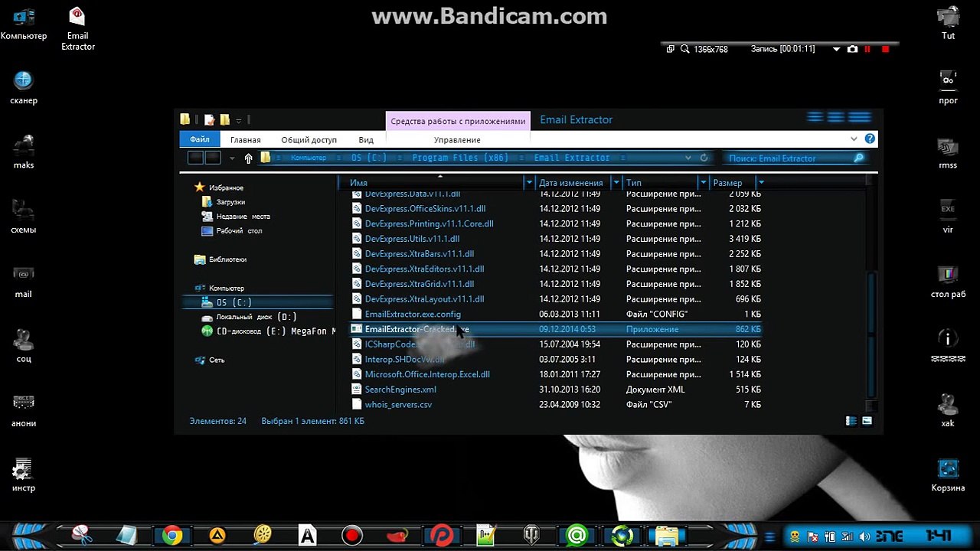The image size is (980, 551).
Task: Open the green sync arrows taskbar icon
Action: 622,535
